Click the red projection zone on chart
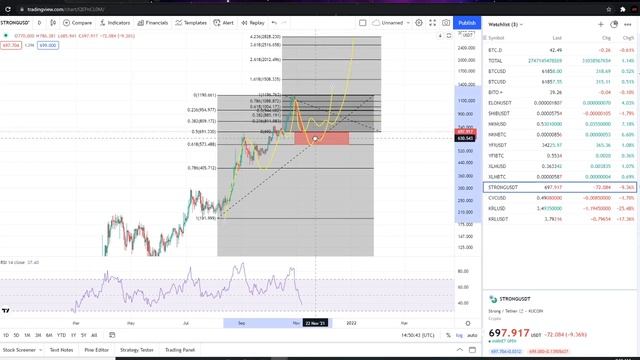 click(x=322, y=138)
